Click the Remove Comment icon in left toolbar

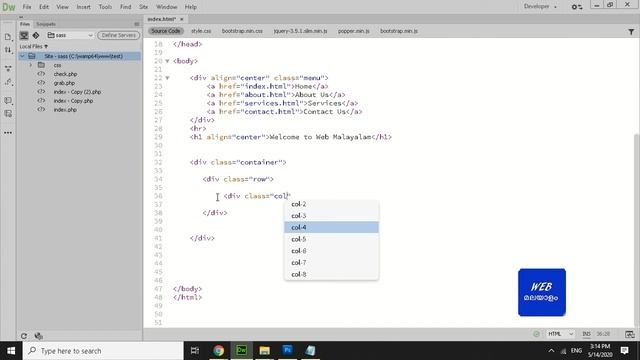pos(8,114)
